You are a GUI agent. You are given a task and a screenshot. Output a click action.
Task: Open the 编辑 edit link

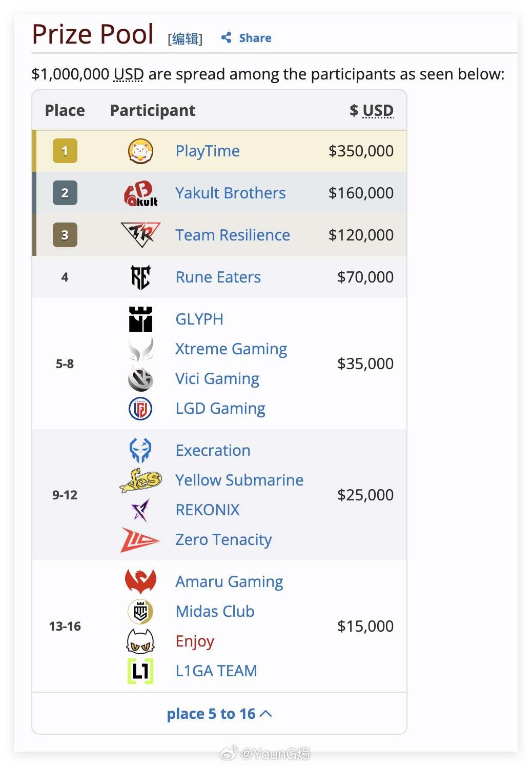point(186,39)
